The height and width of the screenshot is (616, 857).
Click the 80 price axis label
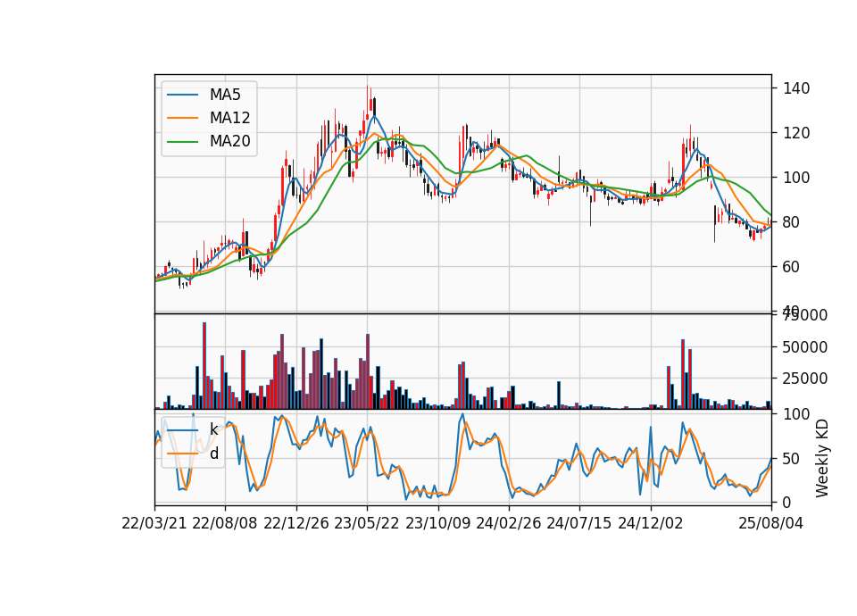pos(792,222)
